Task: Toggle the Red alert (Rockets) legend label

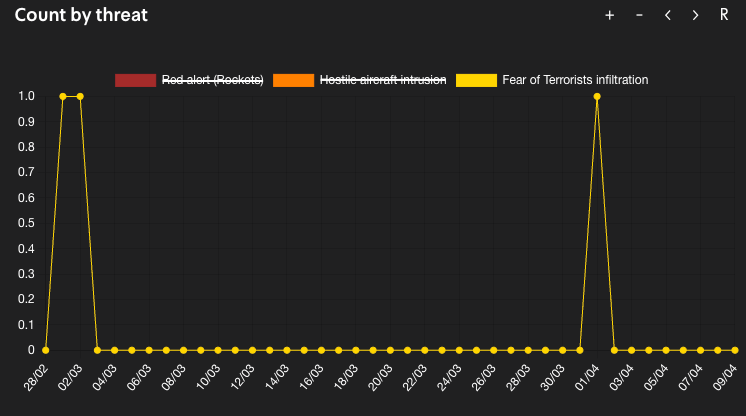Action: coord(212,80)
